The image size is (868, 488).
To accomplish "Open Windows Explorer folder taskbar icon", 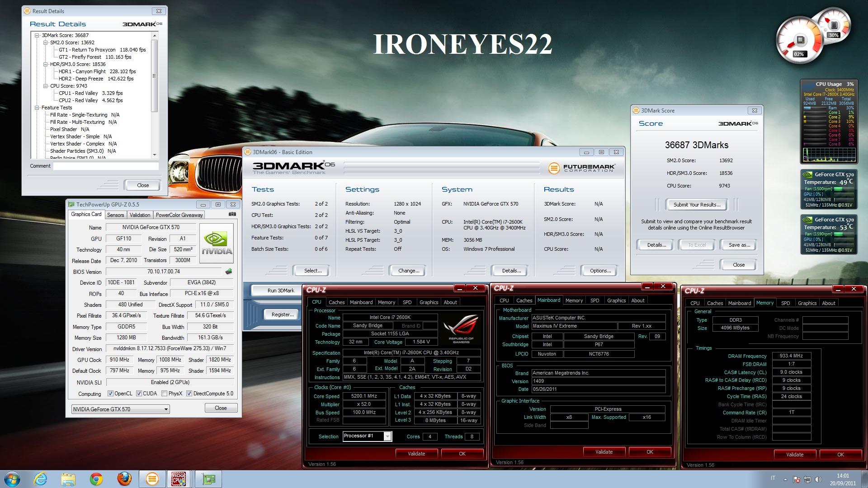I will tap(68, 479).
